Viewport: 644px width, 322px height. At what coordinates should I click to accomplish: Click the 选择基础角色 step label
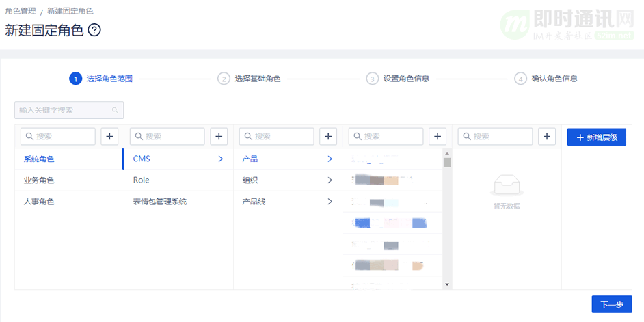pyautogui.click(x=258, y=79)
